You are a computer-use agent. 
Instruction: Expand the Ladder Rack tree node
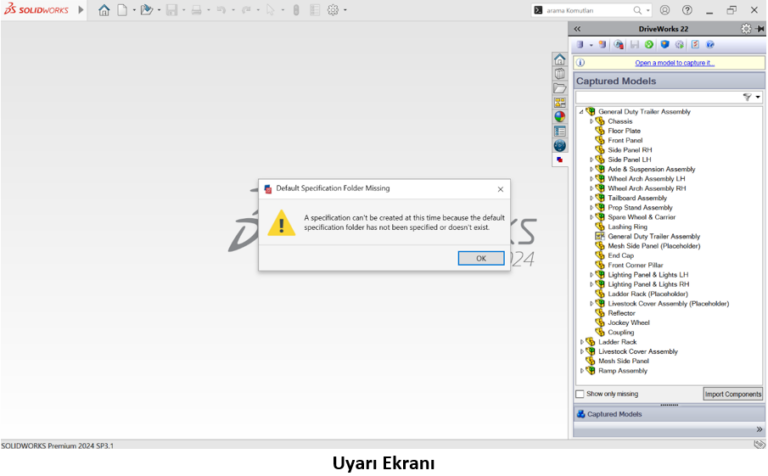[x=581, y=342]
